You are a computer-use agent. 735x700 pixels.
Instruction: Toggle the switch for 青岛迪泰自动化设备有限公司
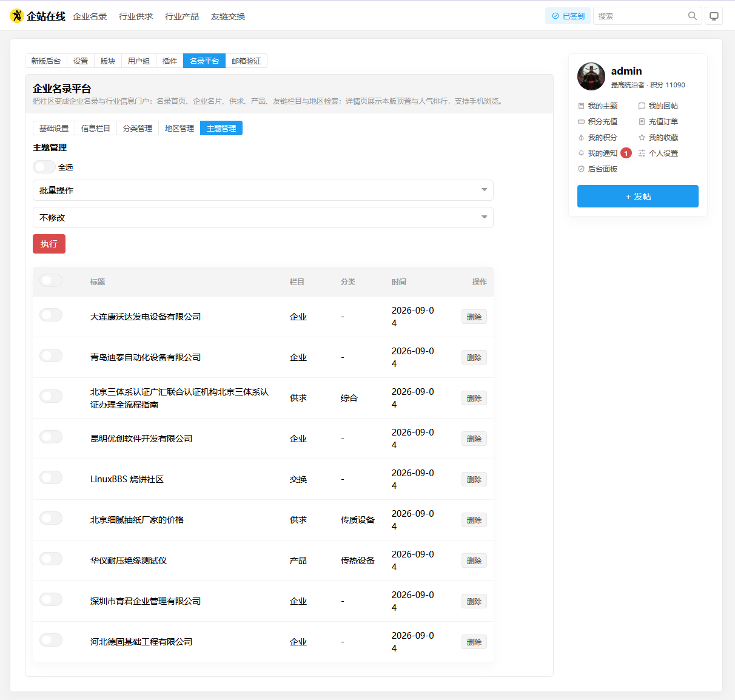(x=51, y=355)
